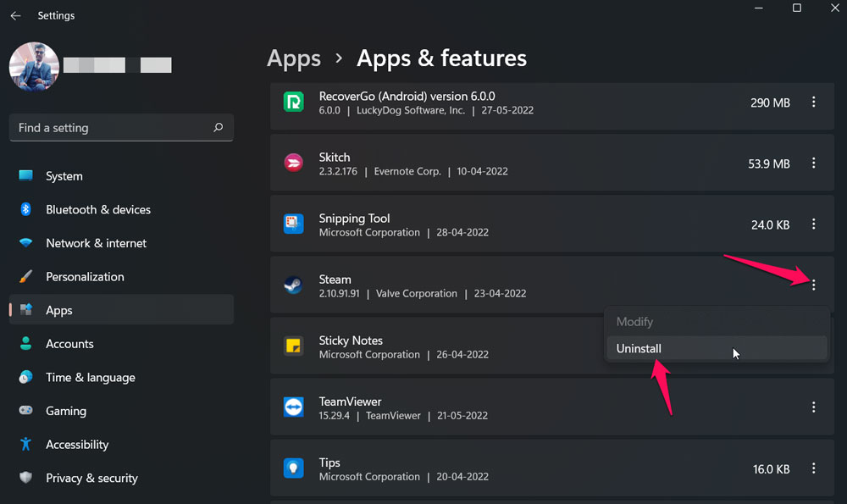Click the Apps breadcrumb link
Screen dimensions: 847x504
[x=294, y=58]
